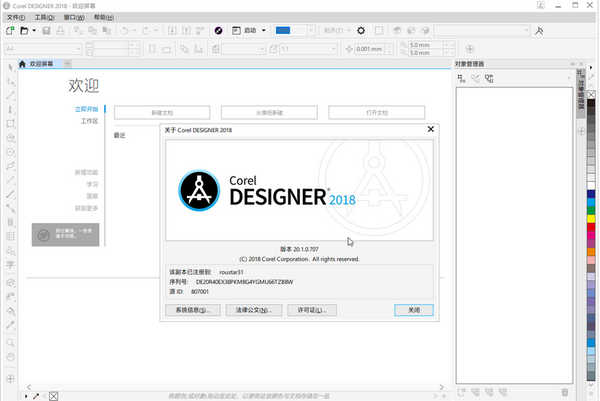Image resolution: width=600 pixels, height=401 pixels.
Task: Click the 关闭 button in the About dialog
Action: click(x=414, y=310)
